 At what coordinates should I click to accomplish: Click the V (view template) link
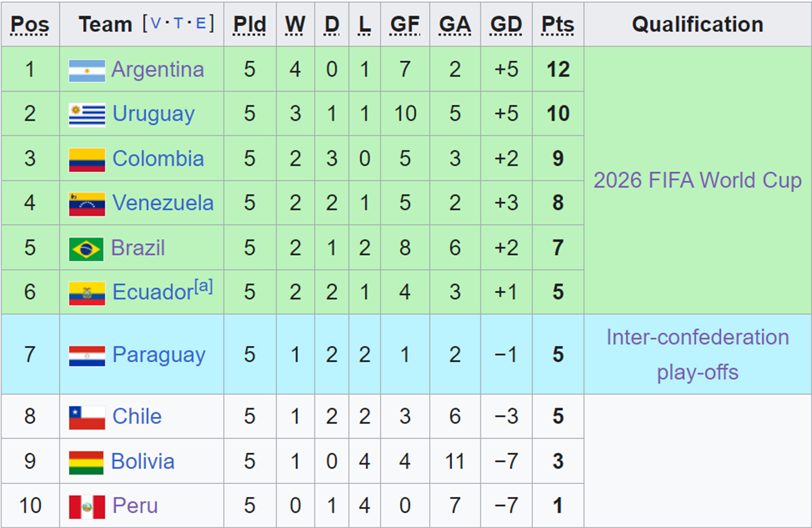[x=156, y=24]
